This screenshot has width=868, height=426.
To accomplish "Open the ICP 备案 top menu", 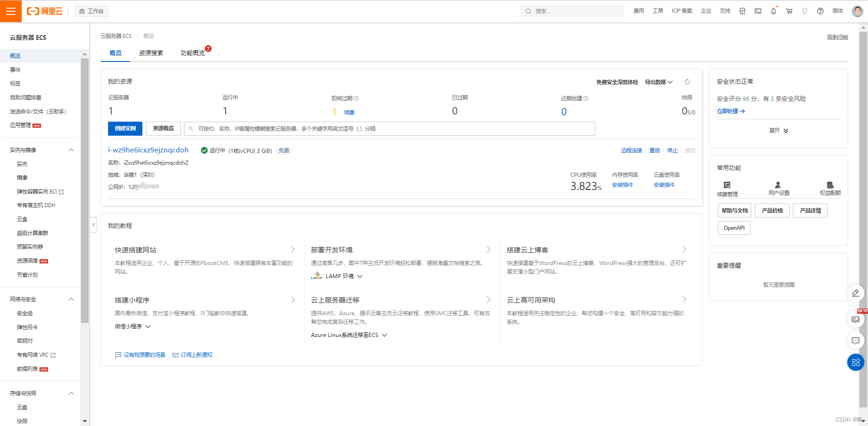I will tap(682, 11).
